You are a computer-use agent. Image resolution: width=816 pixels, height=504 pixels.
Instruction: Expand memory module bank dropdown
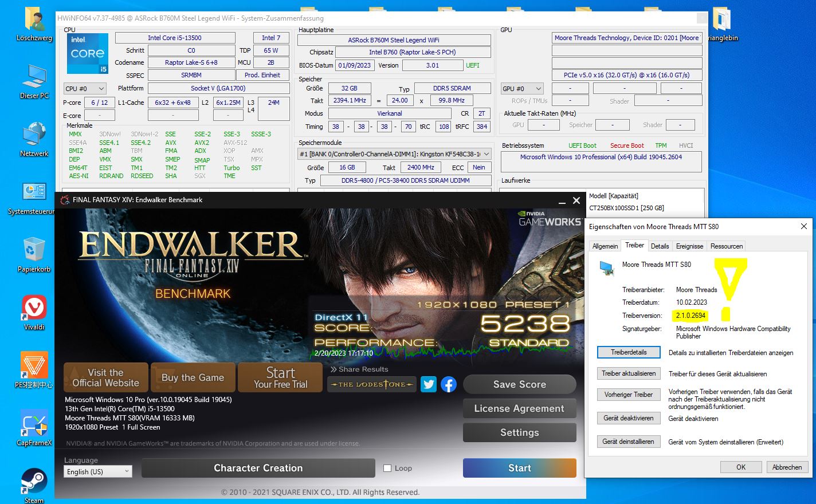(x=395, y=153)
